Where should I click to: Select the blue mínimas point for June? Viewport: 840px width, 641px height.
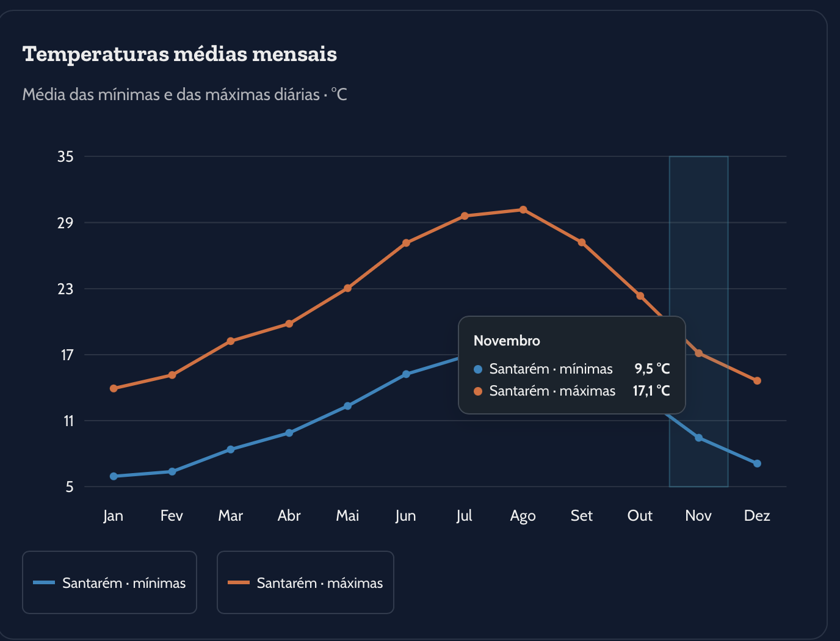pos(406,374)
